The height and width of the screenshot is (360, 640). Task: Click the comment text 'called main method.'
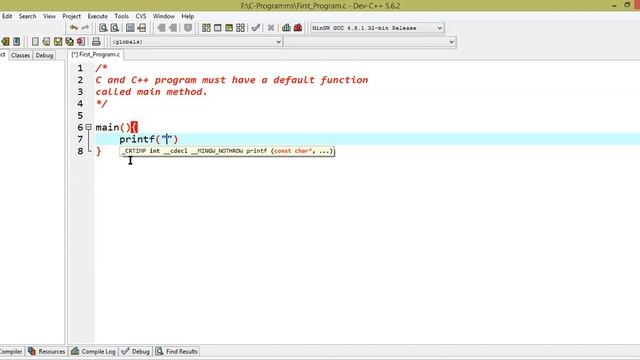(151, 92)
